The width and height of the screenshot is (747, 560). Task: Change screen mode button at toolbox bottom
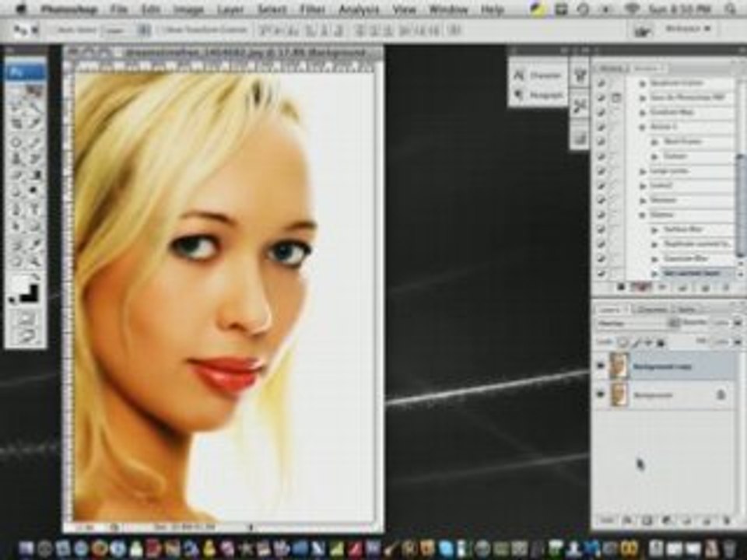(26, 335)
